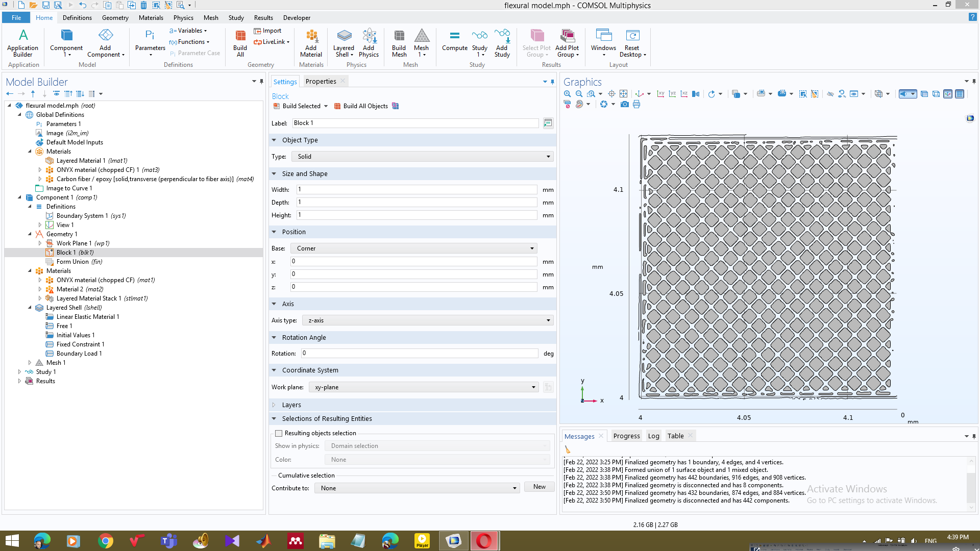The height and width of the screenshot is (551, 980).
Task: Click the Print icon in Graphics toolbar
Action: pos(636,105)
